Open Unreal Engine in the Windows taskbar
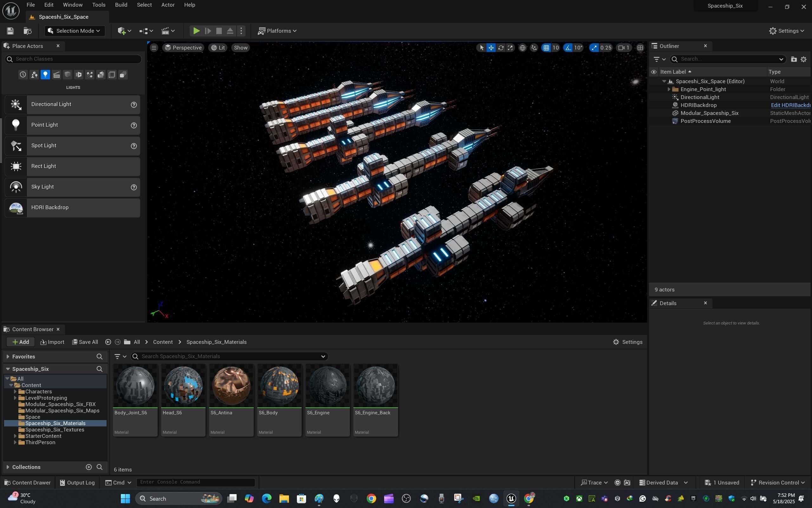 pos(511,498)
